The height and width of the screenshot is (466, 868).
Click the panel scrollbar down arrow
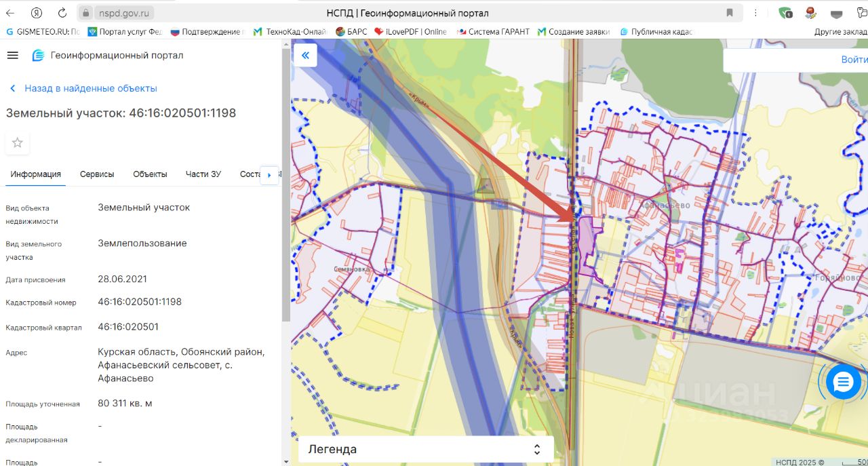point(285,461)
